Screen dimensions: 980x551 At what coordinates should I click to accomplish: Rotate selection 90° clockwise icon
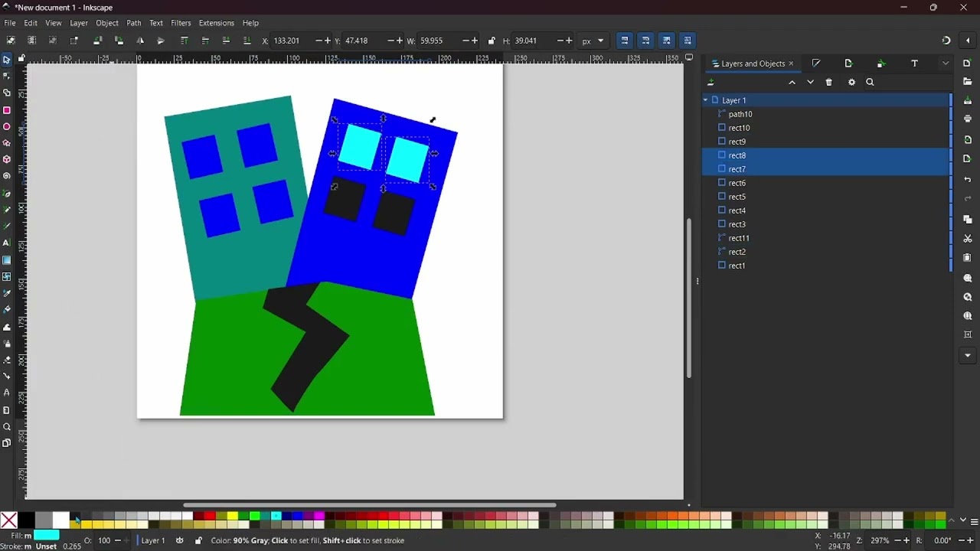pos(119,41)
